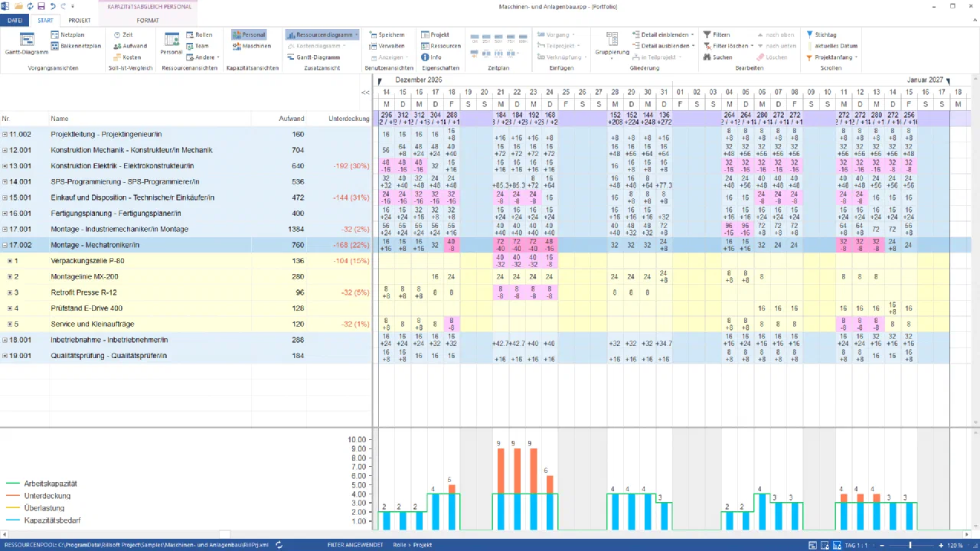
Task: Open the Team resource view
Action: pyautogui.click(x=197, y=46)
